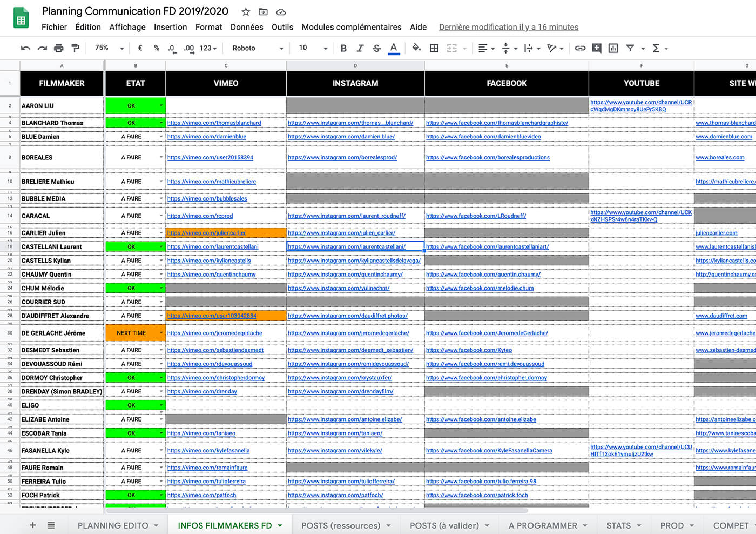Viewport: 756px width, 534px height.
Task: Open the ETAT dropdown for AARON LIU
Action: 161,105
